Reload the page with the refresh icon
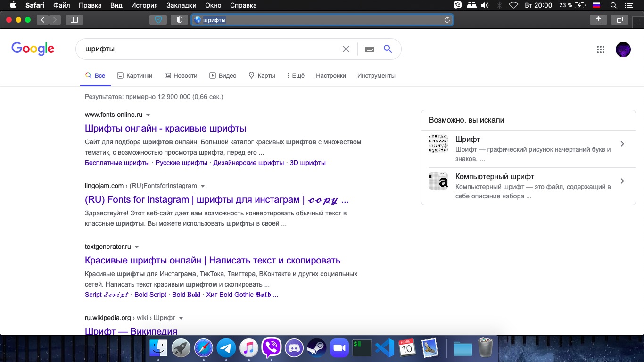 pyautogui.click(x=447, y=20)
